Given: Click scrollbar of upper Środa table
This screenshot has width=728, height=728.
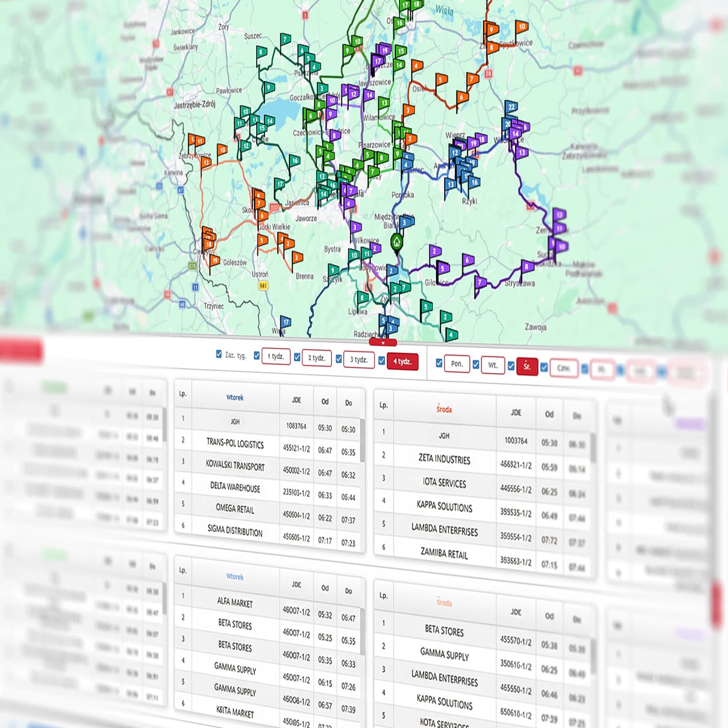Looking at the screenshot, I should point(593,449).
